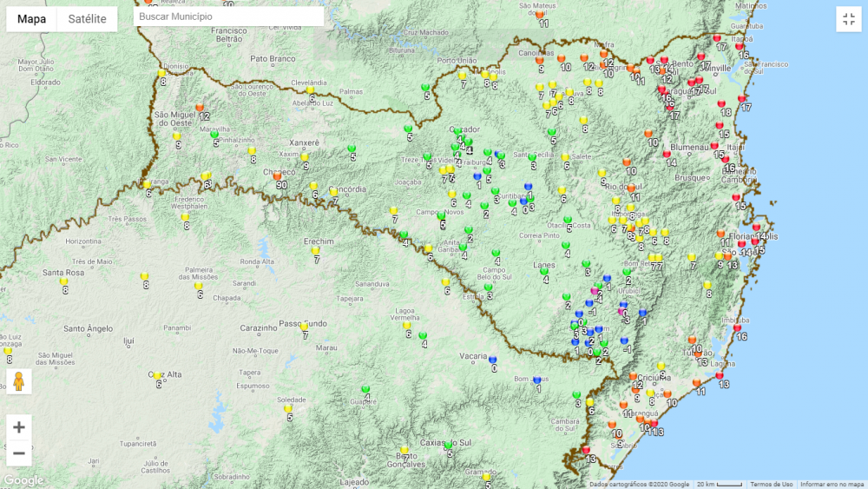Open the yellow 7 marker at Erechim
The height and width of the screenshot is (489, 868).
point(316,250)
